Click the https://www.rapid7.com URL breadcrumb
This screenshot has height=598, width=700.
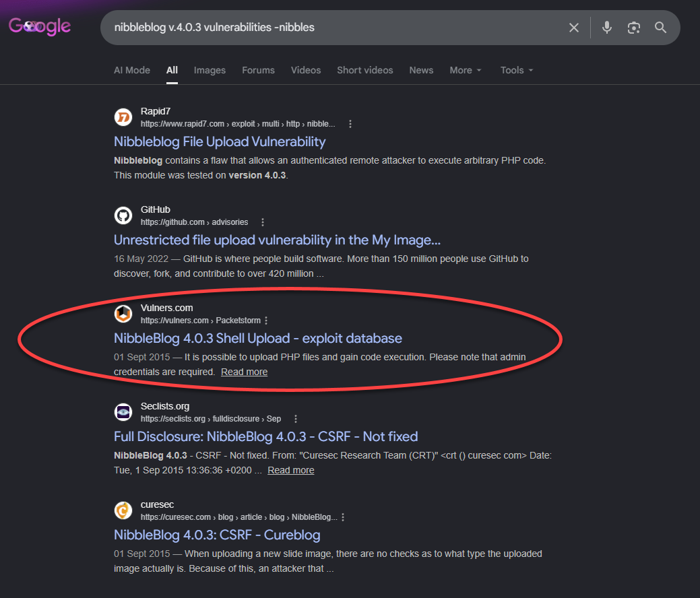click(238, 124)
